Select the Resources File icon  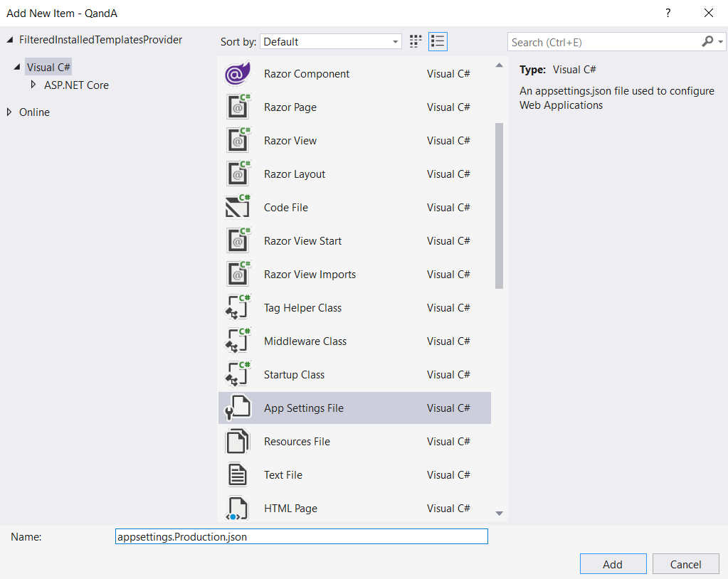pos(238,442)
